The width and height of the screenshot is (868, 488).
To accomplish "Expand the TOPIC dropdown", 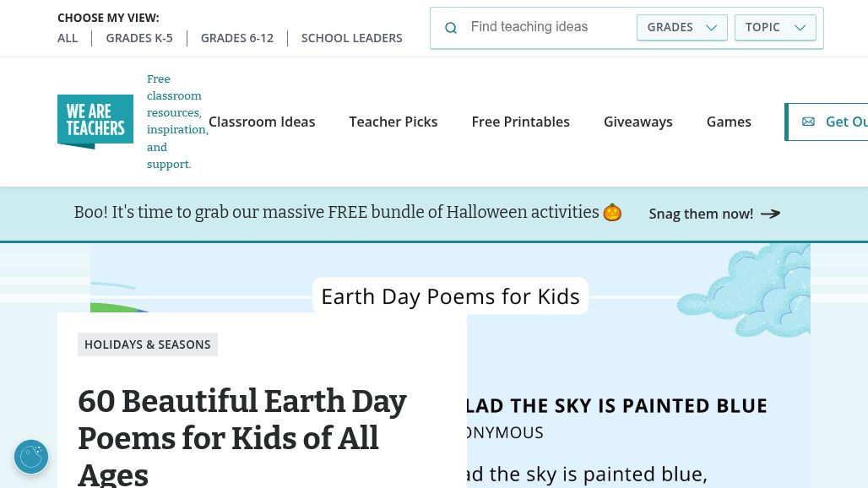I will (x=775, y=27).
